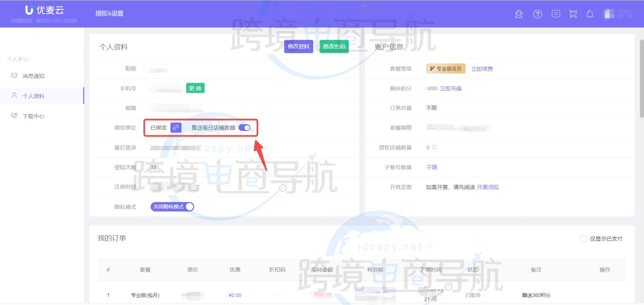
Task: Toggle the 推送每日店铺数据 switch
Action: (x=244, y=127)
